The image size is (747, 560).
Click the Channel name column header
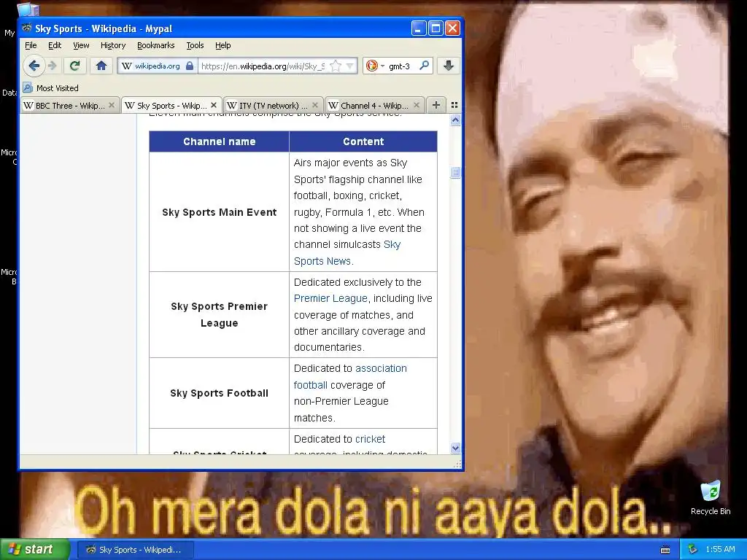219,141
